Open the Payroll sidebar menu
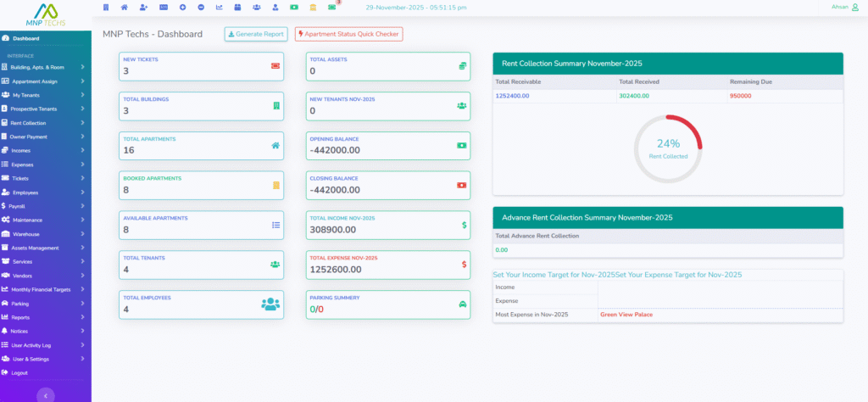The width and height of the screenshot is (868, 402). coord(46,206)
